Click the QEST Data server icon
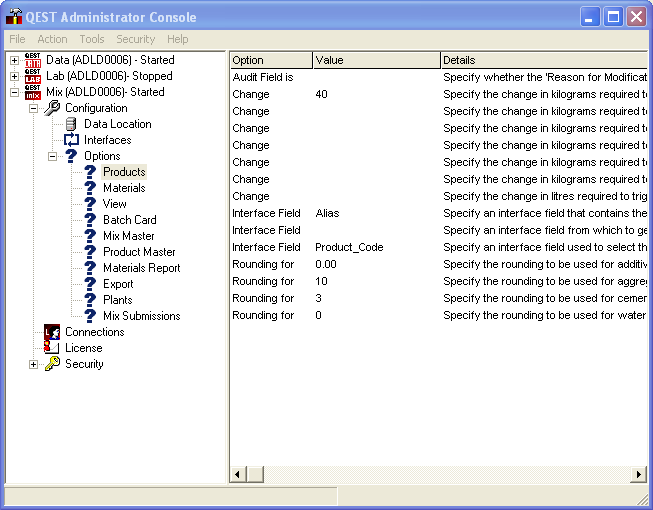The image size is (653, 510). [33, 60]
